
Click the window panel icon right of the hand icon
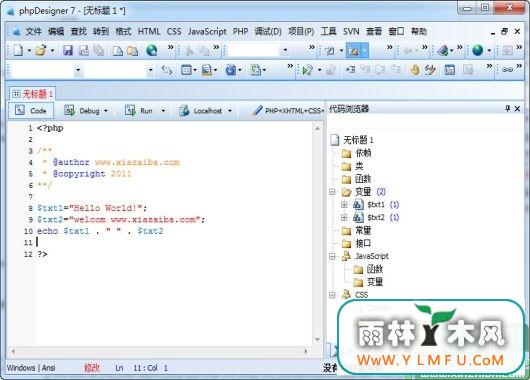pos(450,70)
